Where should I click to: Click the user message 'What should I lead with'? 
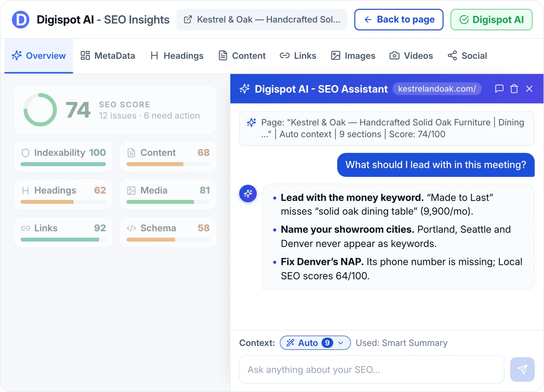[x=436, y=165]
